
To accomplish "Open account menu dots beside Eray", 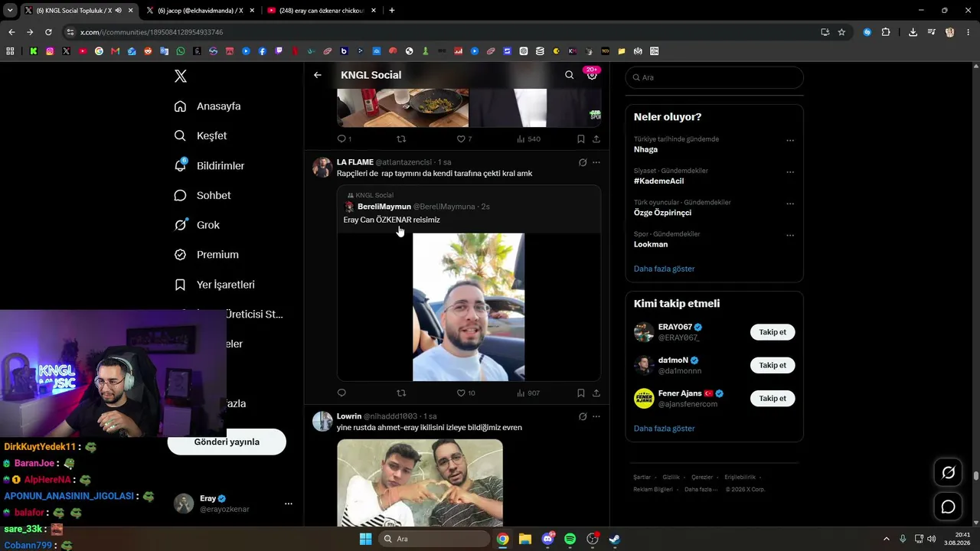I will coord(289,504).
